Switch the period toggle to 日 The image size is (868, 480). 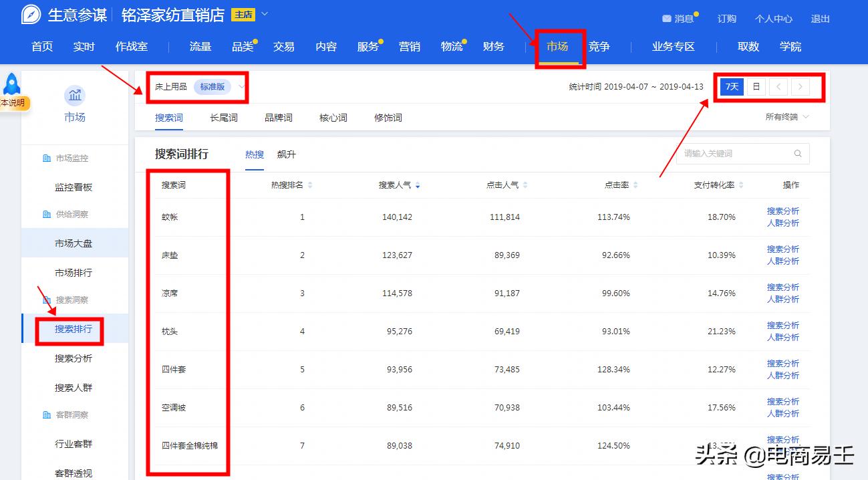pos(756,87)
